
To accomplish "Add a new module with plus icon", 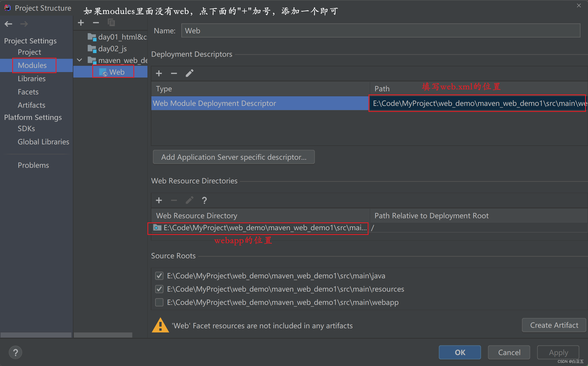I will point(81,23).
